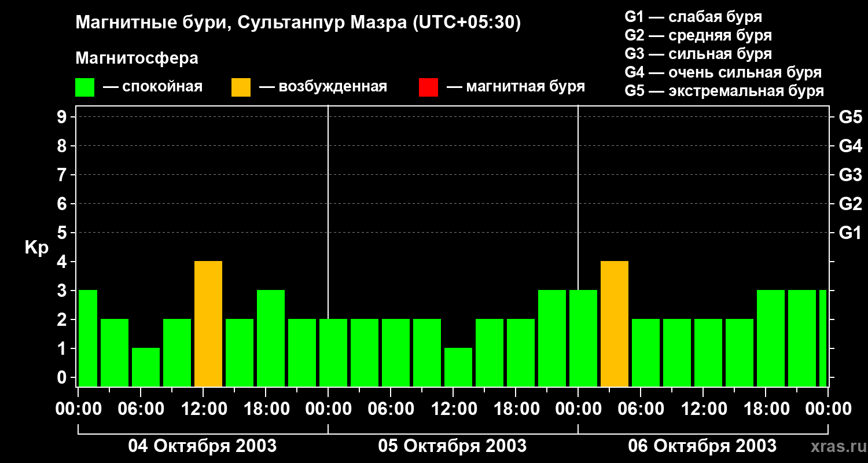Click the 12:00 time label for 04 Октября

point(203,409)
